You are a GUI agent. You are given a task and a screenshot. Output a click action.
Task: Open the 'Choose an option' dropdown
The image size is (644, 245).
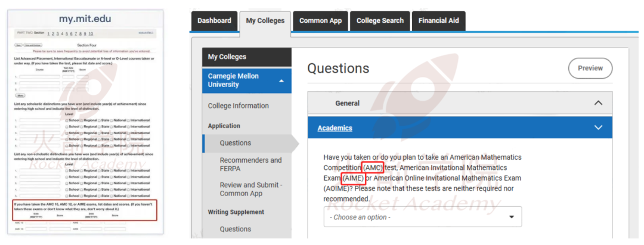tap(423, 216)
